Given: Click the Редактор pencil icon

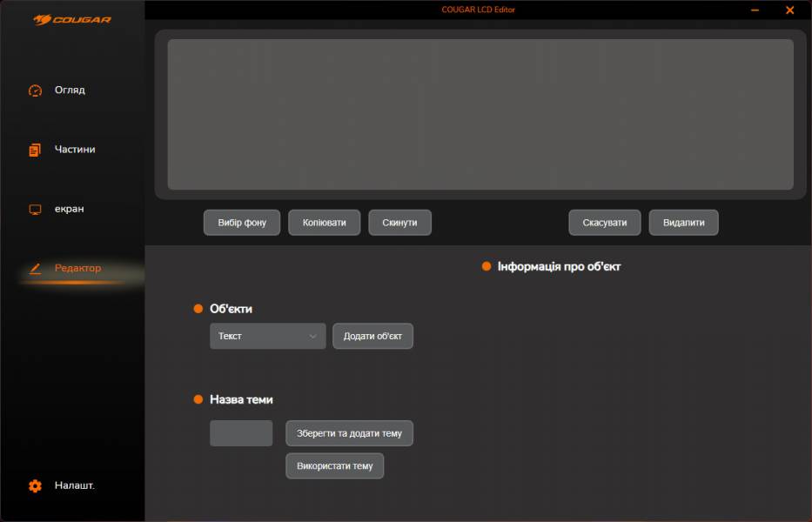Looking at the screenshot, I should pos(35,269).
